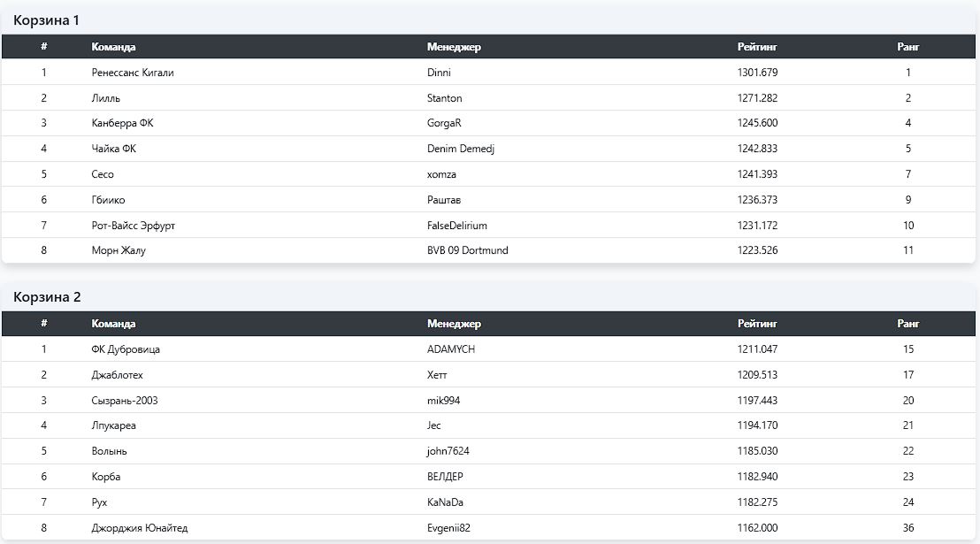This screenshot has width=980, height=544.
Task: Click Команда column header in Корзина 1
Action: coord(113,47)
